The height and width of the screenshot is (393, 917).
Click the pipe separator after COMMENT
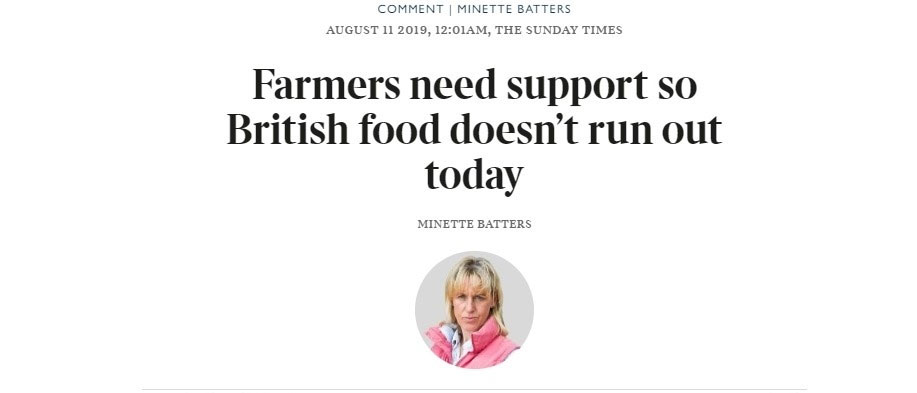tap(450, 9)
